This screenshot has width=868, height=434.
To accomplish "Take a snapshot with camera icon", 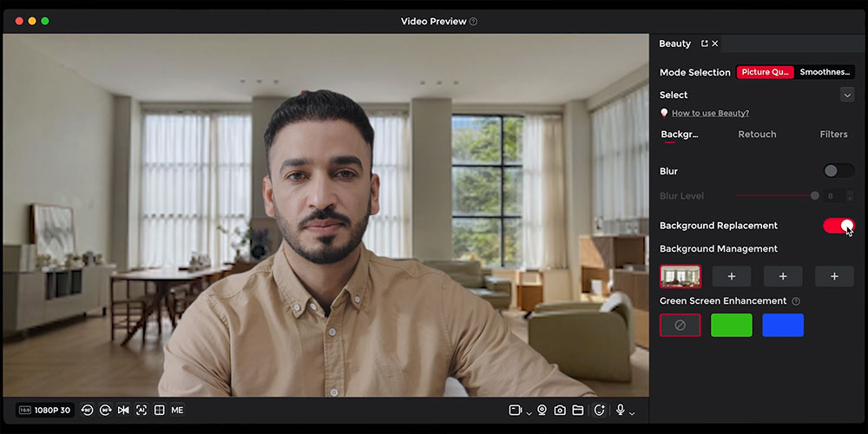I will [x=560, y=411].
